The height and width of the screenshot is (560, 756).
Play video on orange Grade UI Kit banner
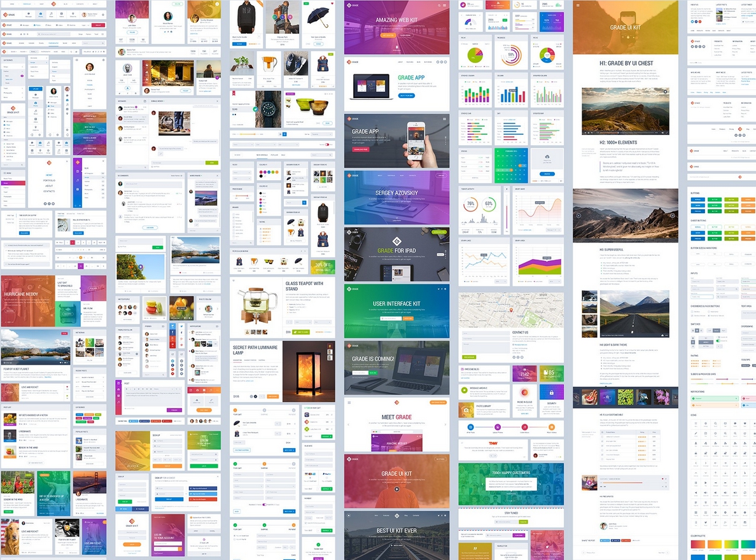click(x=396, y=489)
